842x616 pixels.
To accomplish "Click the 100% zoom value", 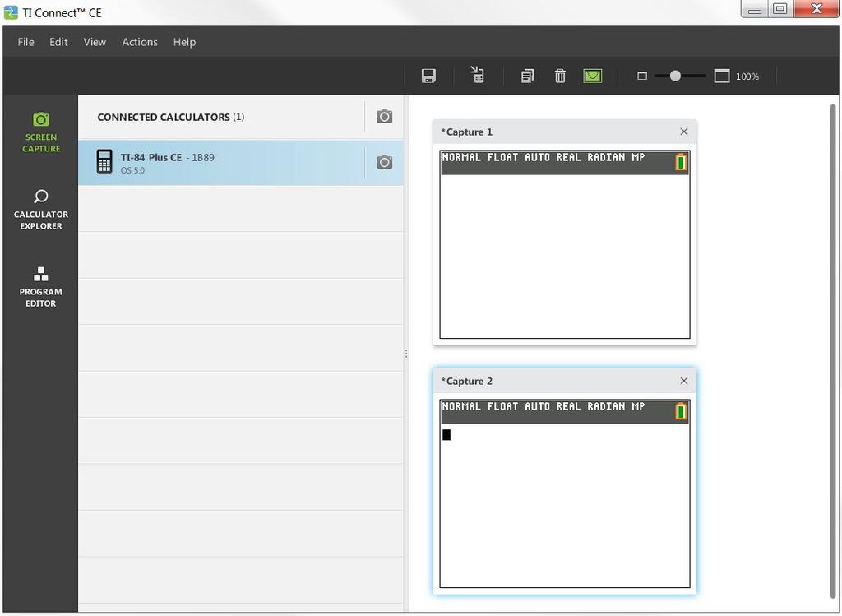I will click(x=747, y=76).
